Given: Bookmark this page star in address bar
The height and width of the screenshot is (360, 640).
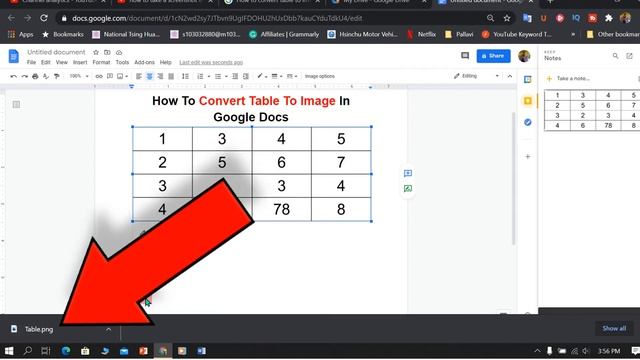Looking at the screenshot, I should [x=507, y=18].
